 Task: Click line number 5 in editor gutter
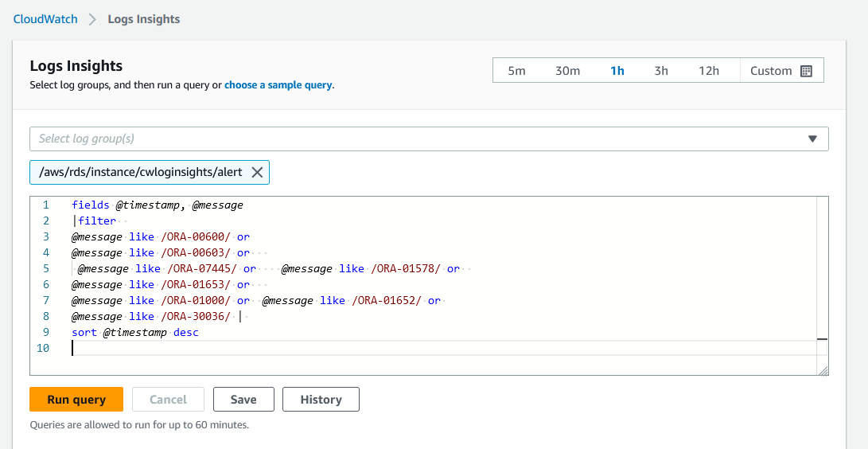[46, 269]
